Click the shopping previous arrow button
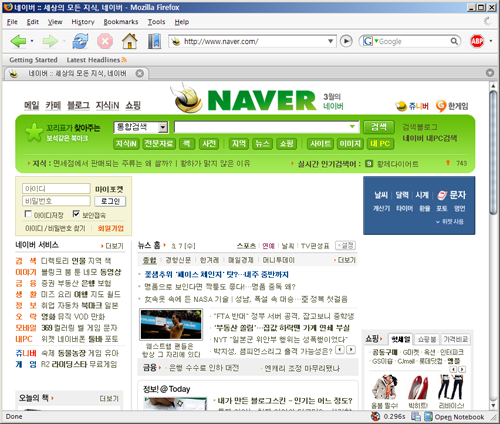This screenshot has width=500, height=424. pyautogui.click(x=453, y=369)
